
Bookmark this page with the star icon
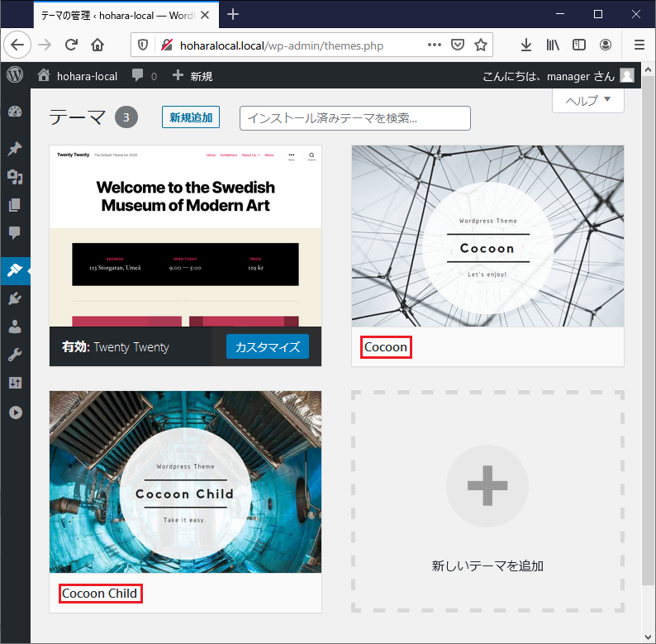point(481,45)
